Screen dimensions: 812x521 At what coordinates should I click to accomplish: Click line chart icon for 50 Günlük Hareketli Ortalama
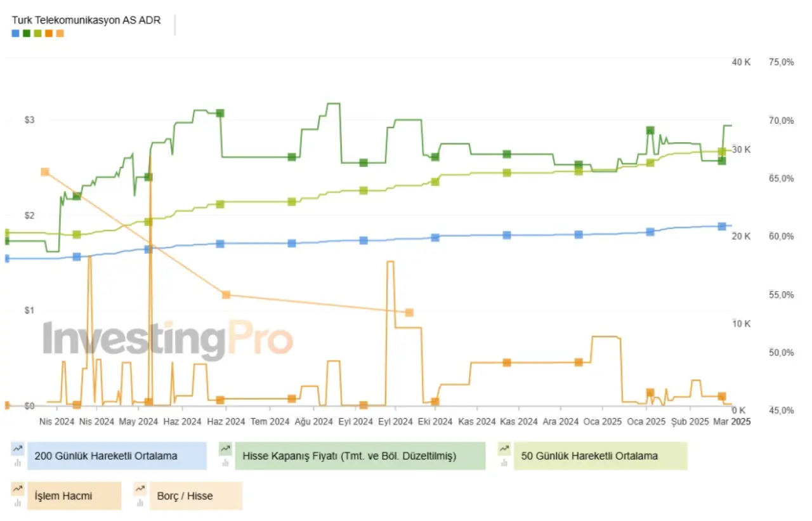click(x=504, y=449)
